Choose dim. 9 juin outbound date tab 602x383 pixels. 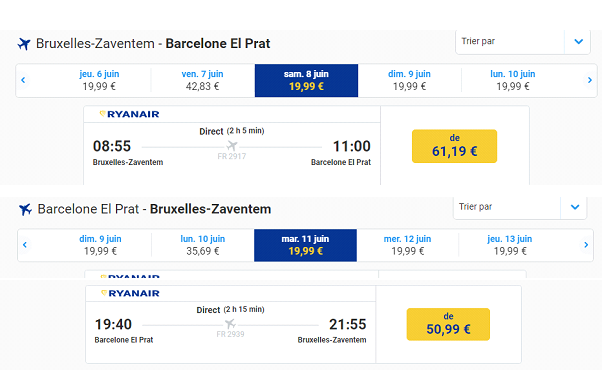tap(409, 80)
